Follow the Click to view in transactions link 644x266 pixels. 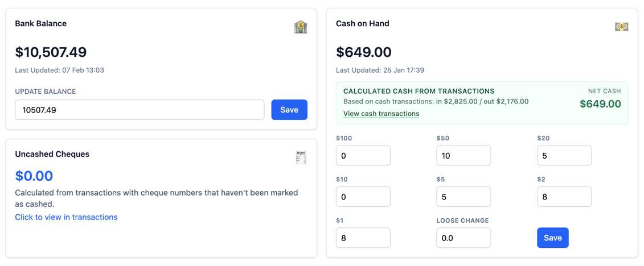(x=66, y=217)
